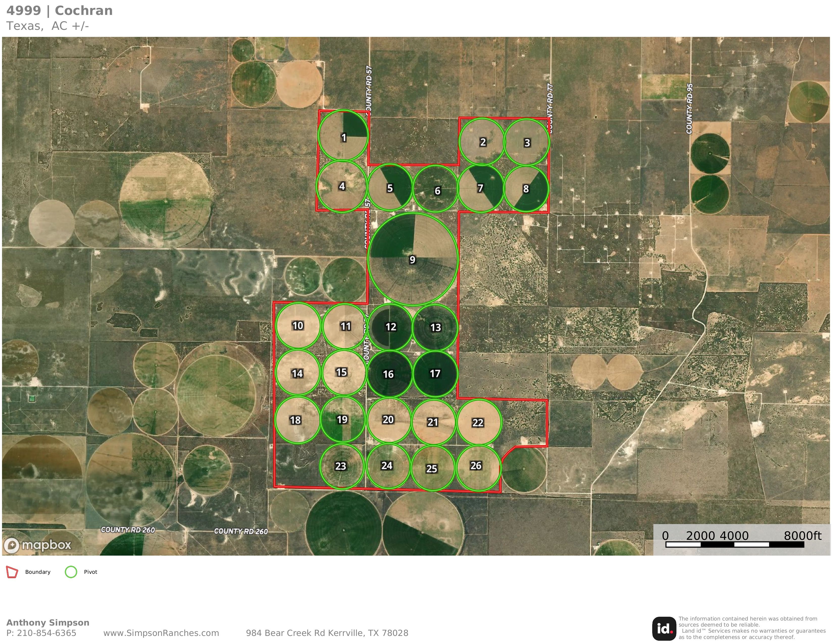Click pivot label 22
This screenshot has height=644, width=833.
[x=477, y=423]
